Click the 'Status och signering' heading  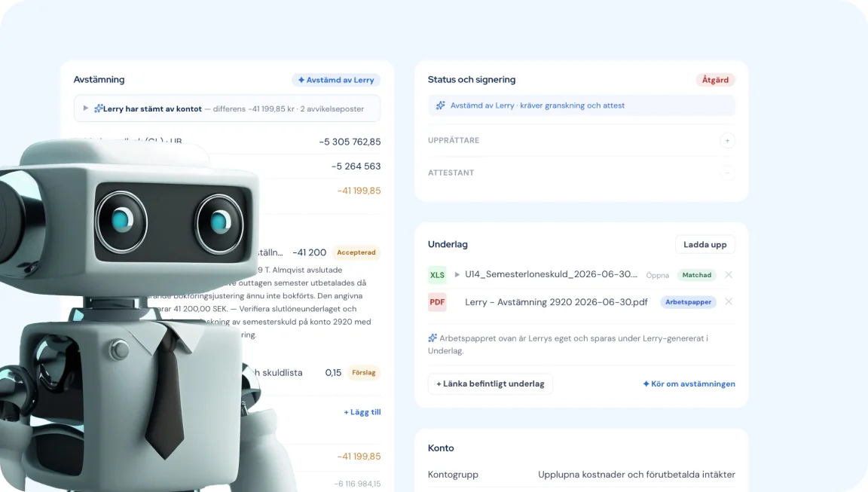coord(472,79)
